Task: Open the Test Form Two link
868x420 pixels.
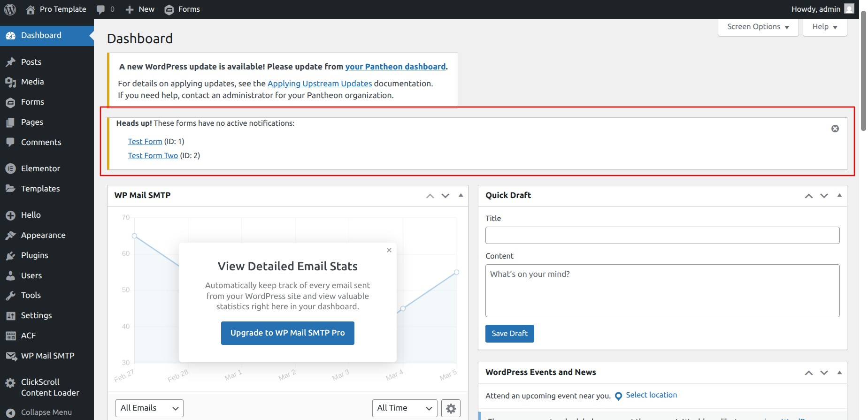Action: [x=153, y=156]
